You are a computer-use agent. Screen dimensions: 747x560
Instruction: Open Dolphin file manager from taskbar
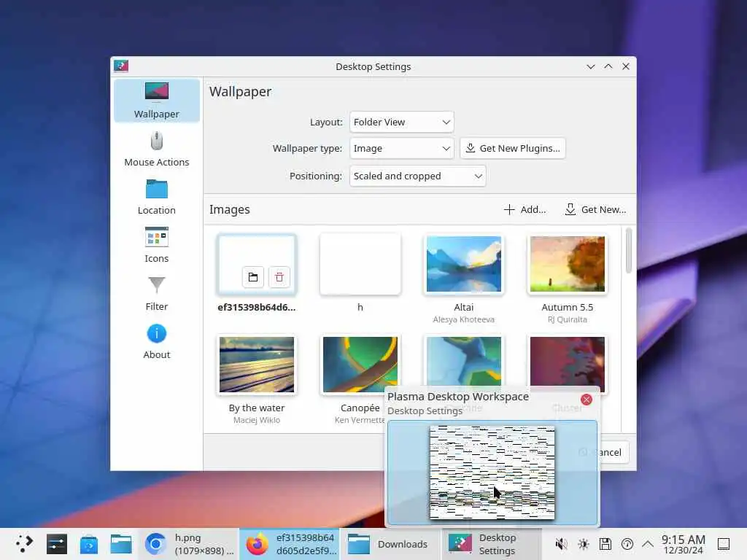pos(121,544)
